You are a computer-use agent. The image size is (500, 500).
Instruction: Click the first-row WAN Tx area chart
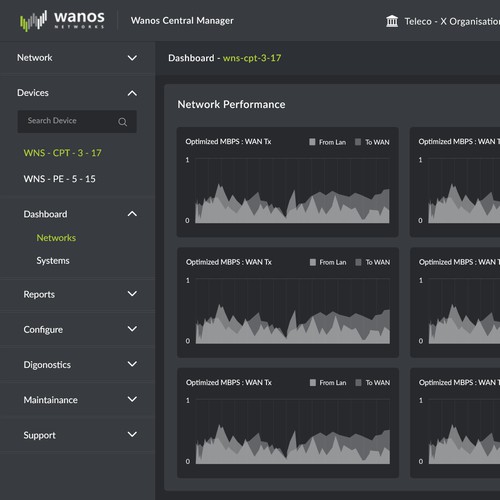coord(292,191)
